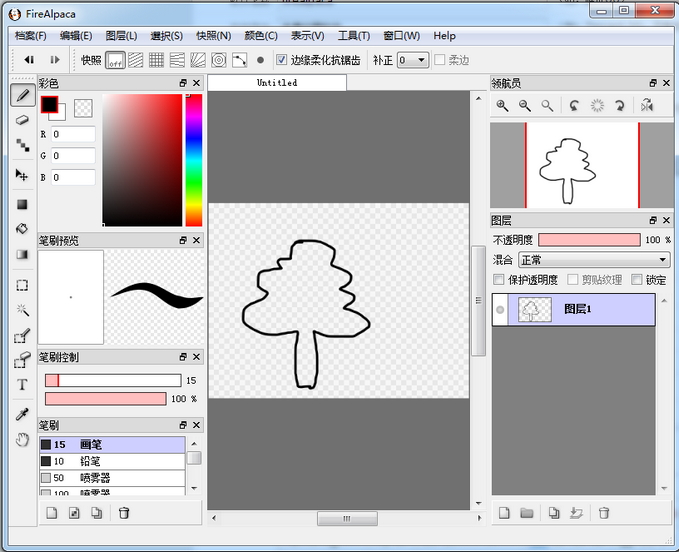Close the 彩色 color panel
The image size is (679, 552).
point(197,83)
